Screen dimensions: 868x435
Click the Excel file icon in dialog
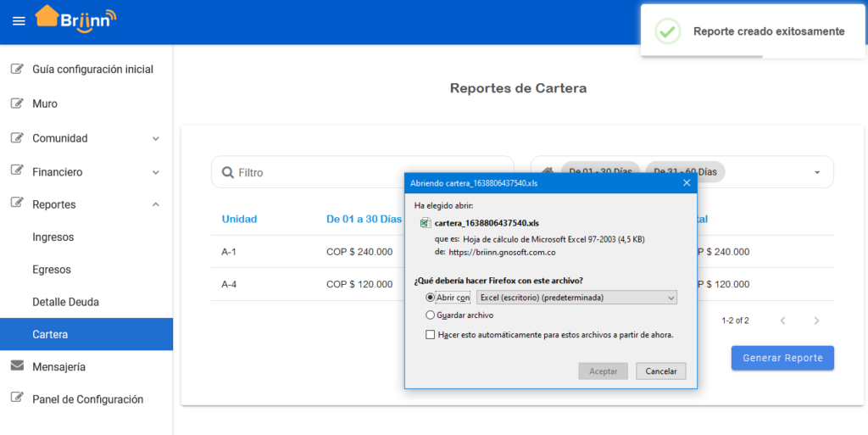(x=426, y=223)
